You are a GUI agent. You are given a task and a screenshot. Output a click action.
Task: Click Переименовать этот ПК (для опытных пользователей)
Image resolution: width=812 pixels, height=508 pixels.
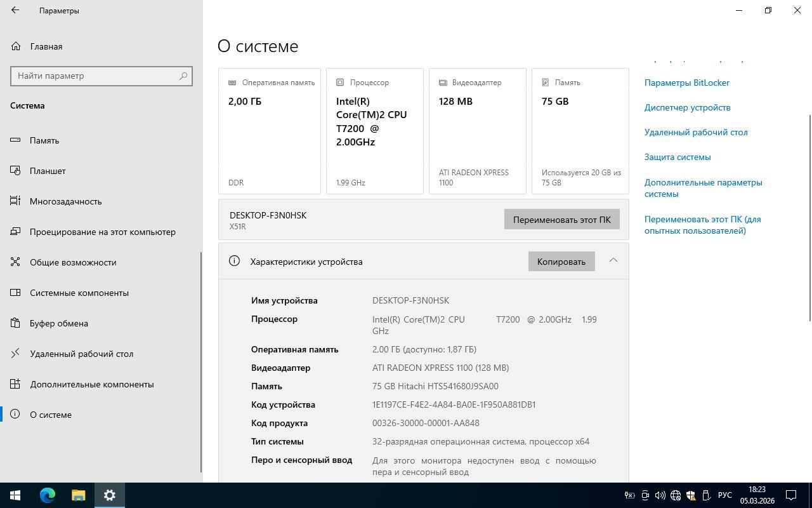pos(703,225)
